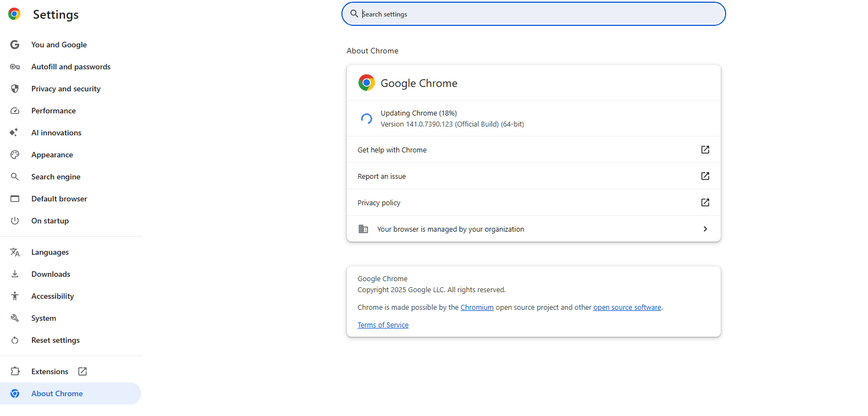The width and height of the screenshot is (868, 416).
Task: Click the Chrome icon beside About Chrome
Action: [15, 393]
